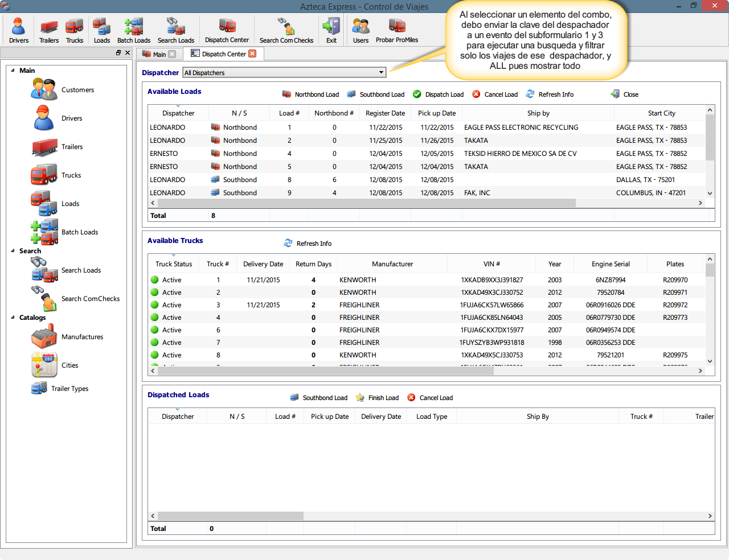Click Dispatch Load in Available Loads
The width and height of the screenshot is (729, 560).
[438, 94]
